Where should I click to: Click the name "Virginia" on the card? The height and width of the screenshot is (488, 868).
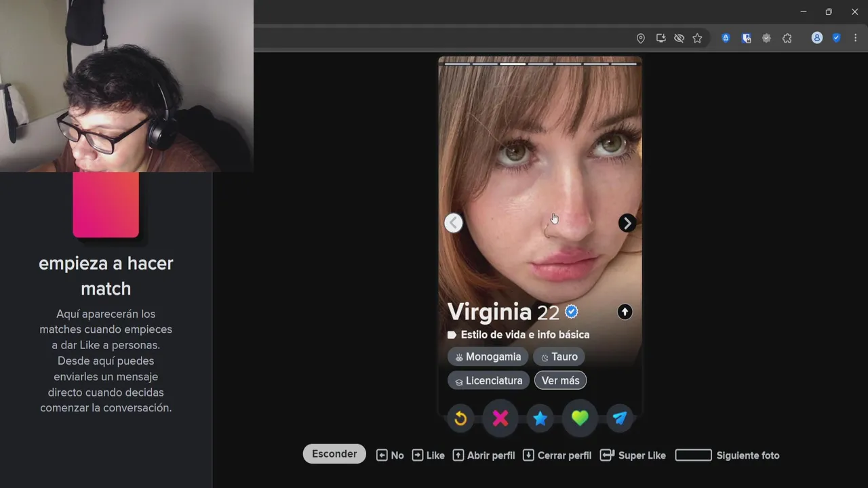490,312
